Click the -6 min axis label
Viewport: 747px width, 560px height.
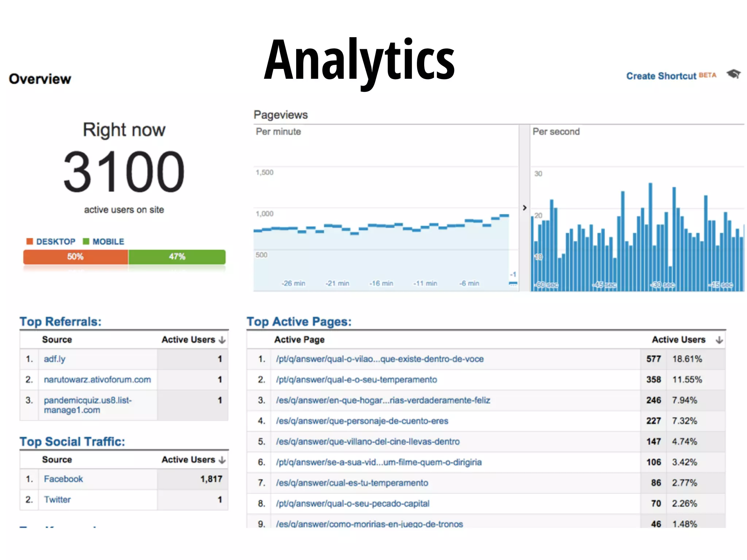469,283
